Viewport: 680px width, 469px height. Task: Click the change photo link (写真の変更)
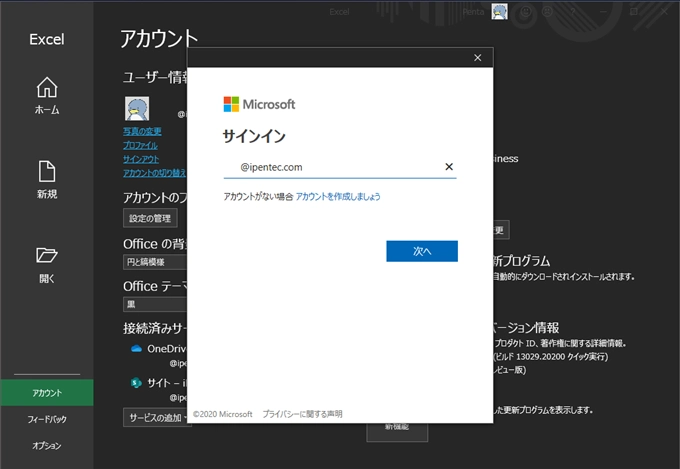(142, 131)
